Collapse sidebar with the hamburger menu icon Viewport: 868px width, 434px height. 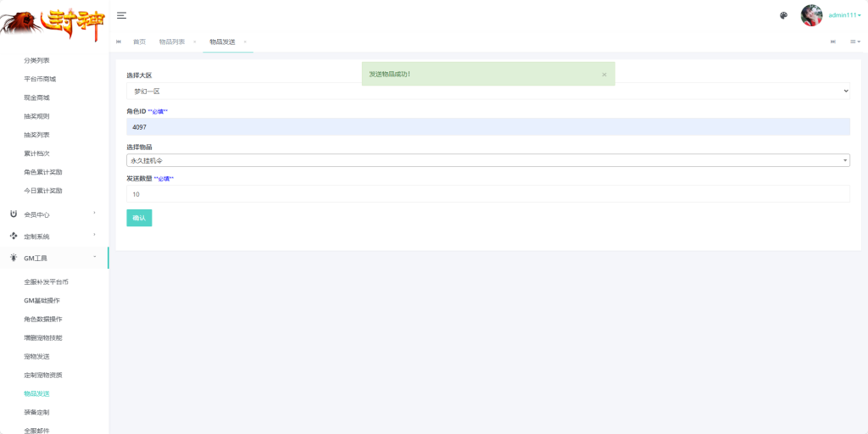point(121,15)
